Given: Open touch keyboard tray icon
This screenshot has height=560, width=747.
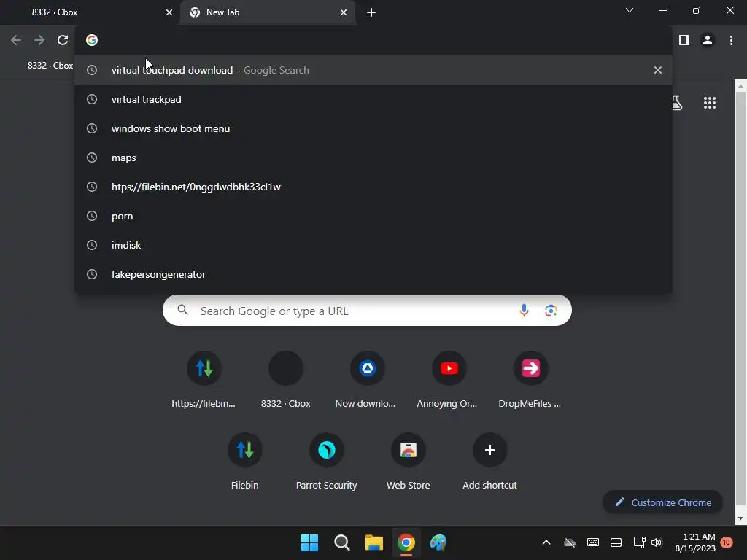Looking at the screenshot, I should click(593, 542).
